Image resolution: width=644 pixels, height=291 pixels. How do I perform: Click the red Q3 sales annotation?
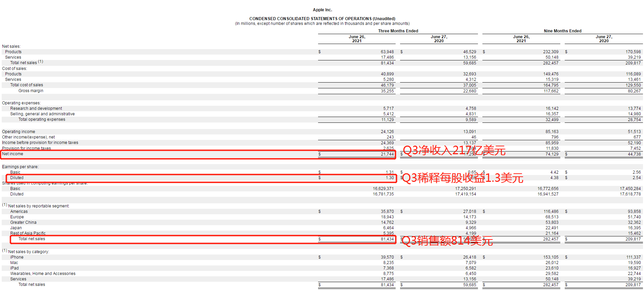coord(447,241)
